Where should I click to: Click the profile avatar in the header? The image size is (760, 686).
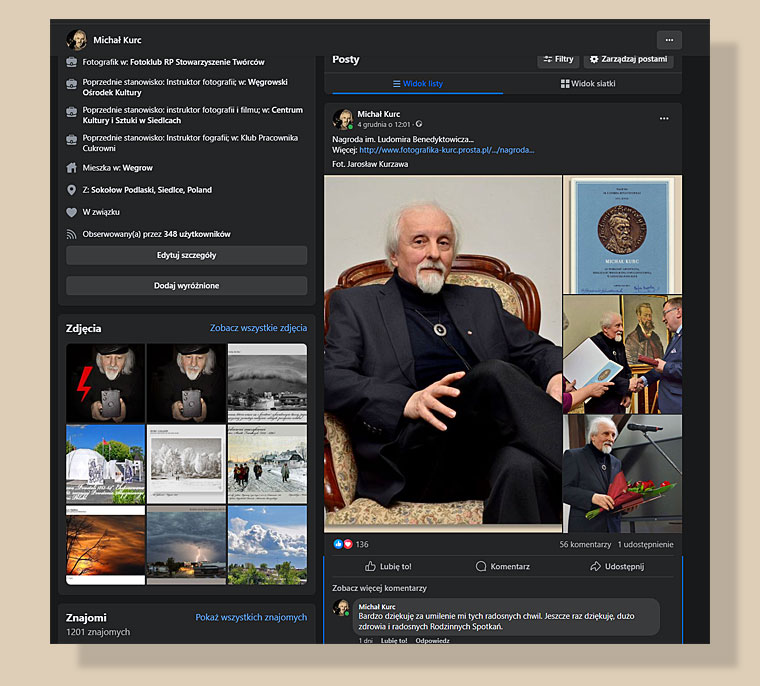click(x=77, y=40)
